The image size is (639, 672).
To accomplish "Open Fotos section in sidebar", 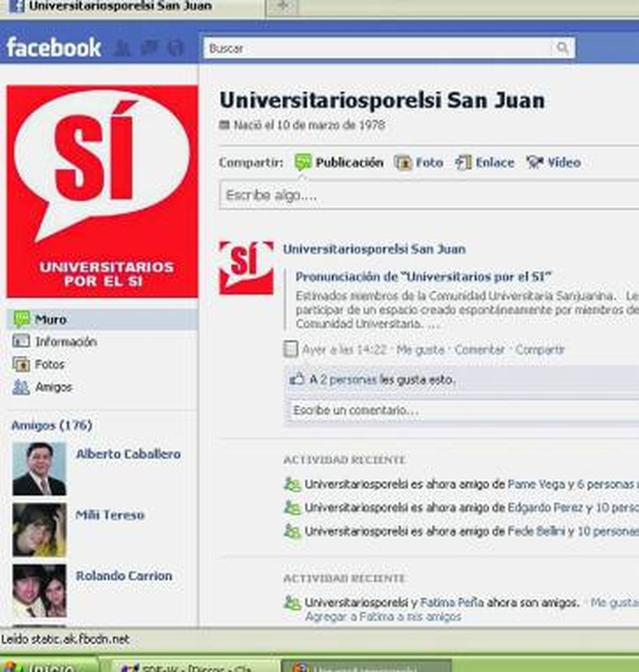I will pos(50,364).
